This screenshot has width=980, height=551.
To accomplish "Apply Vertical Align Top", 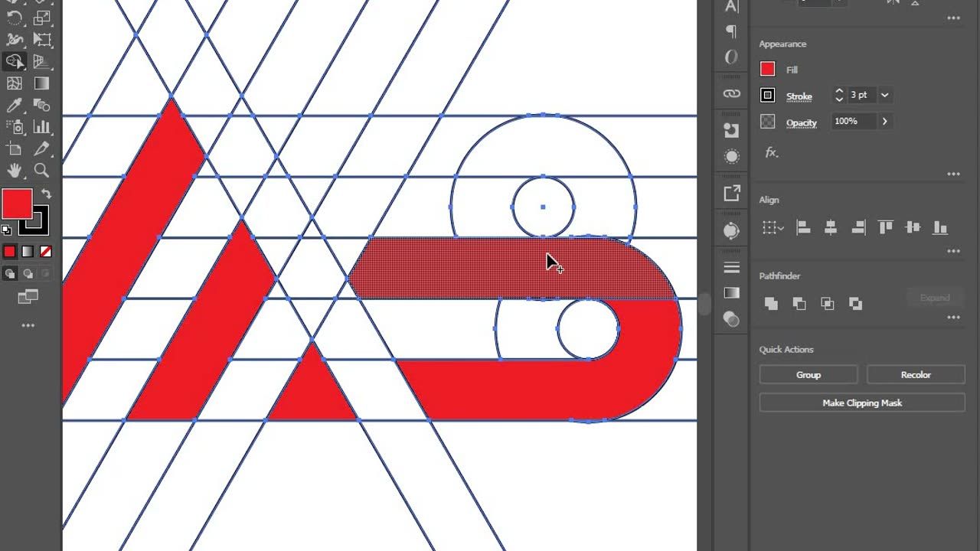I will point(886,227).
